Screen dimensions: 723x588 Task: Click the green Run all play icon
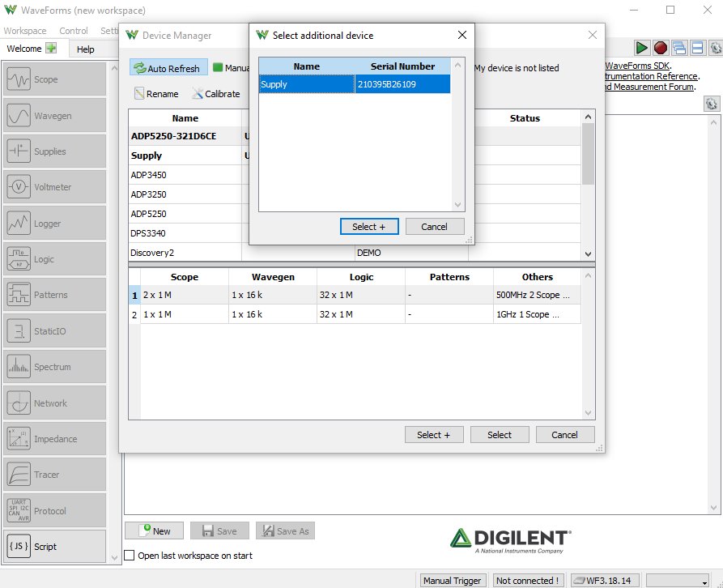tap(641, 48)
